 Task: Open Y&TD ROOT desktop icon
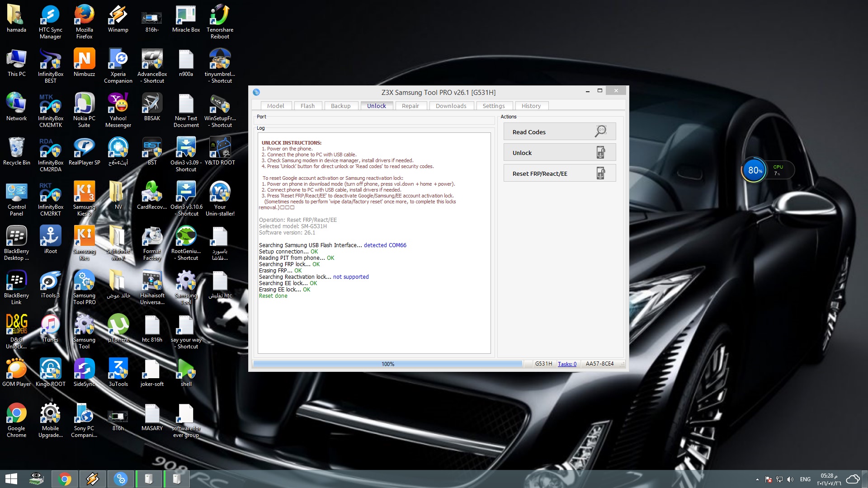pos(220,152)
